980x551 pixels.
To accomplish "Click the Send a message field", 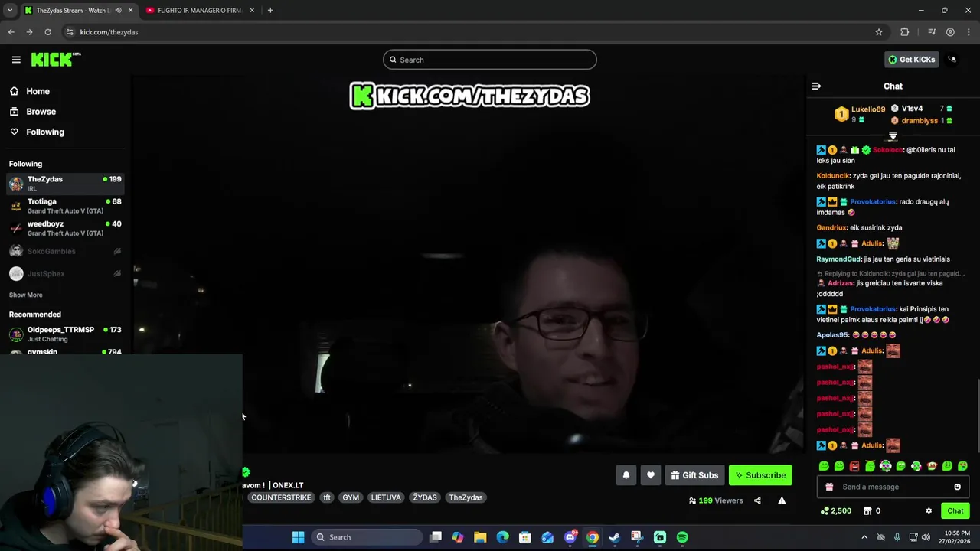I will (893, 487).
